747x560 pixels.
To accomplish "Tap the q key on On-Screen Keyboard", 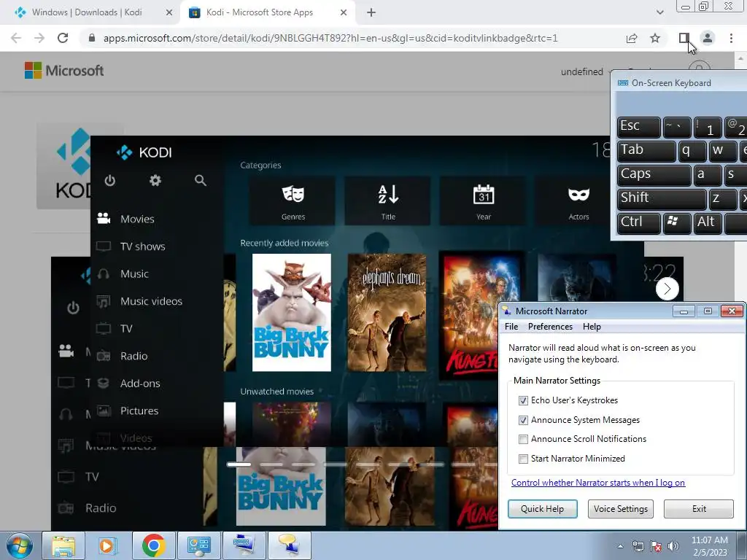I will pyautogui.click(x=692, y=152).
